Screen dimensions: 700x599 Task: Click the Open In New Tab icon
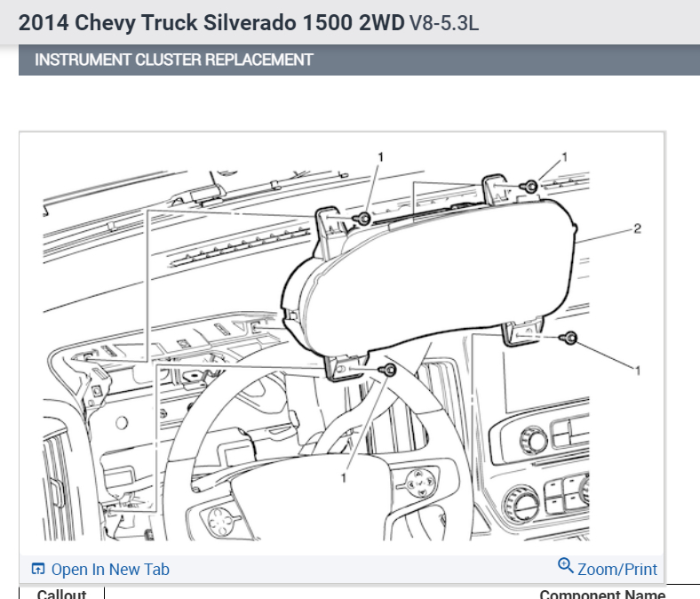coord(38,569)
